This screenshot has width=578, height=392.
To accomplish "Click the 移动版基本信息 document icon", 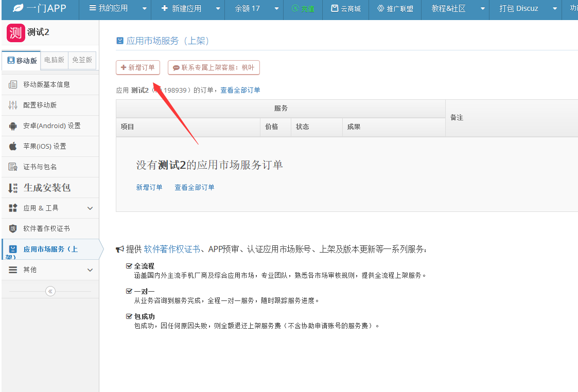I will click(x=13, y=84).
